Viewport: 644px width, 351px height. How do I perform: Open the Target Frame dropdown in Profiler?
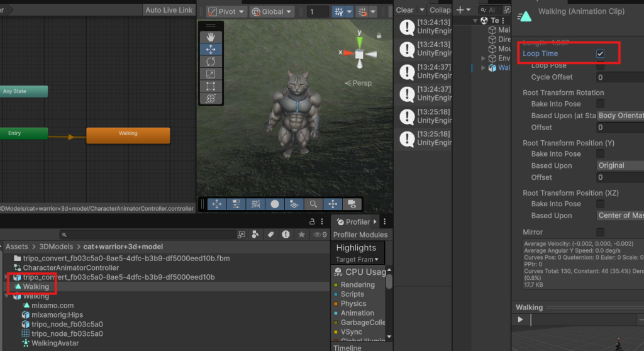click(x=357, y=259)
